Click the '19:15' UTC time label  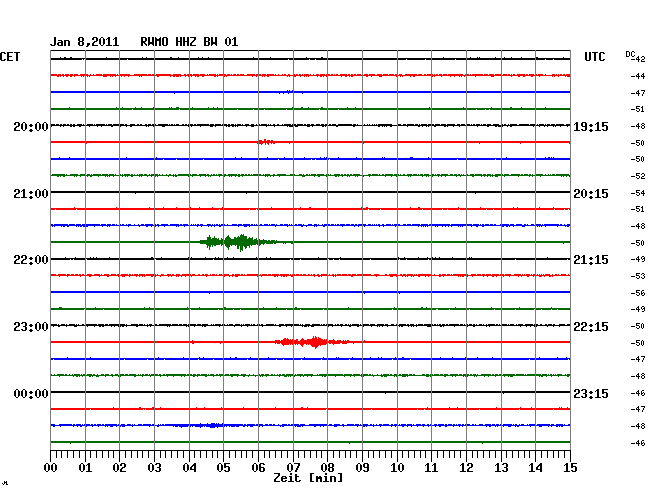591,126
